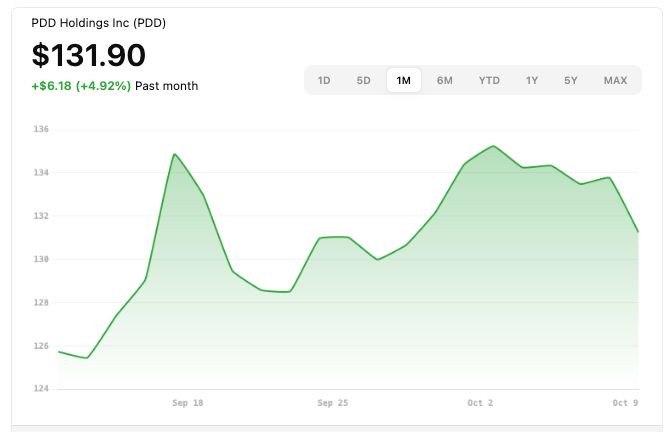Click the Oct 2 date label

480,403
